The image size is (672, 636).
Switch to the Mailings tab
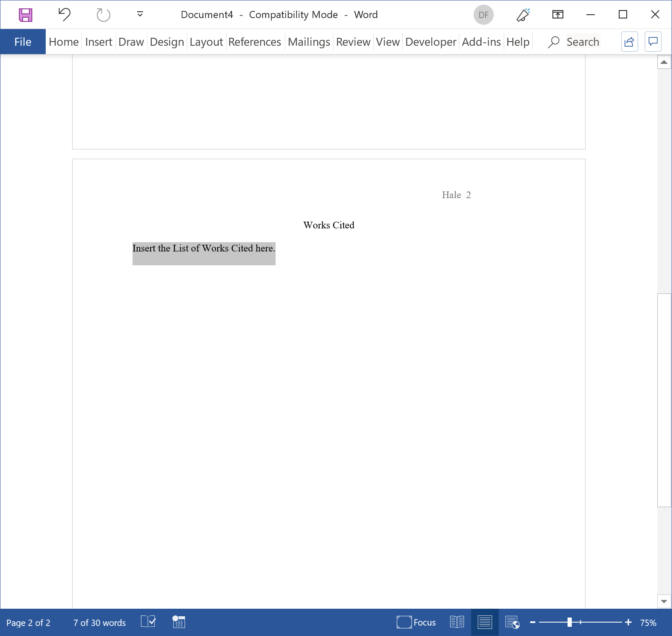pos(309,42)
